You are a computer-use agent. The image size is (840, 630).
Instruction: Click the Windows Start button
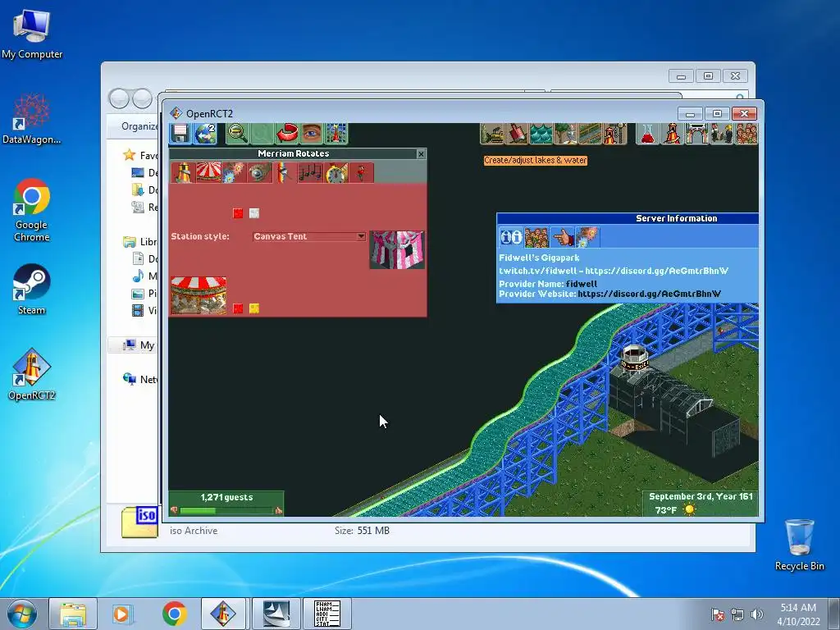[22, 614]
